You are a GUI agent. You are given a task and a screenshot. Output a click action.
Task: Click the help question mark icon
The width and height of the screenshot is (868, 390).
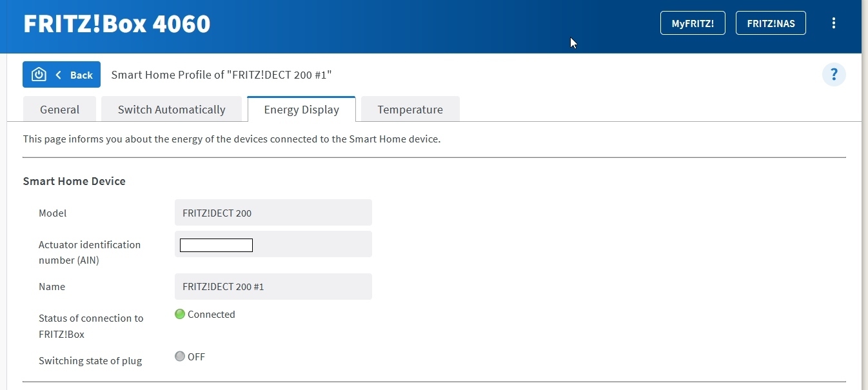tap(834, 74)
